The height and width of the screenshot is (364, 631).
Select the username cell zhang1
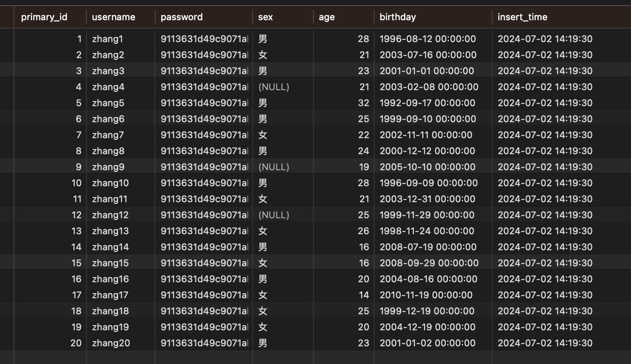click(108, 39)
